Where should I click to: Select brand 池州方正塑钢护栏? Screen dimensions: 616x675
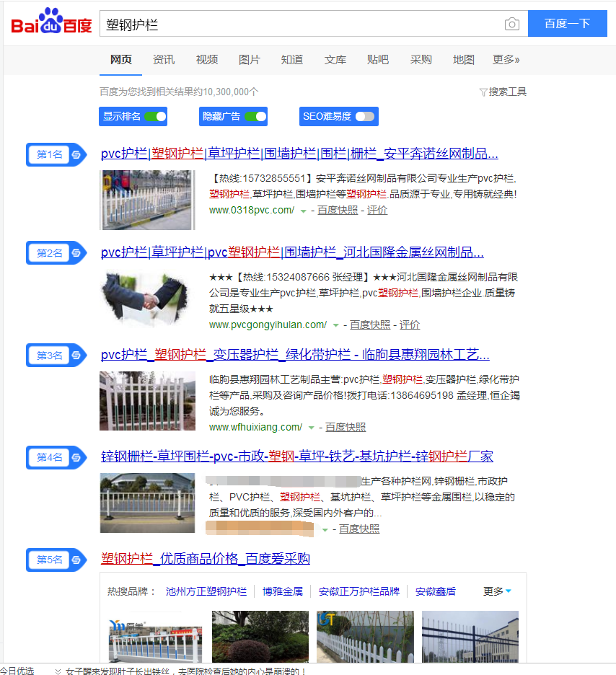coord(206,591)
